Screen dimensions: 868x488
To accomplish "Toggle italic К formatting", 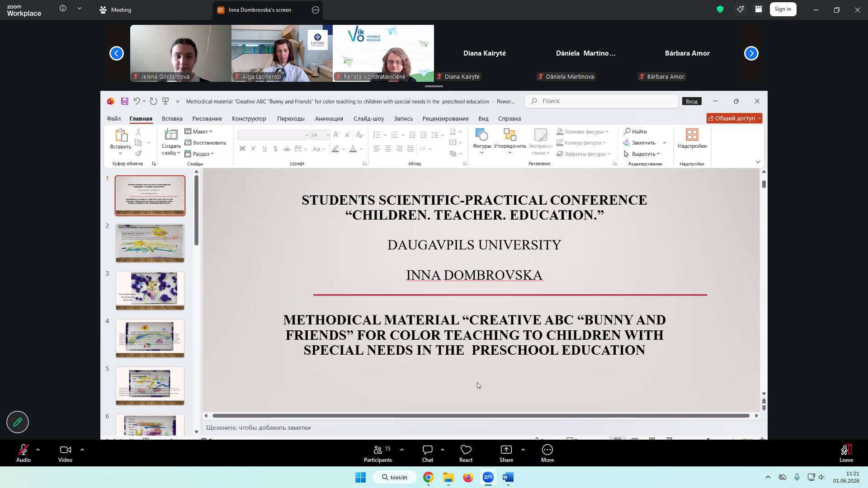I will tap(254, 148).
